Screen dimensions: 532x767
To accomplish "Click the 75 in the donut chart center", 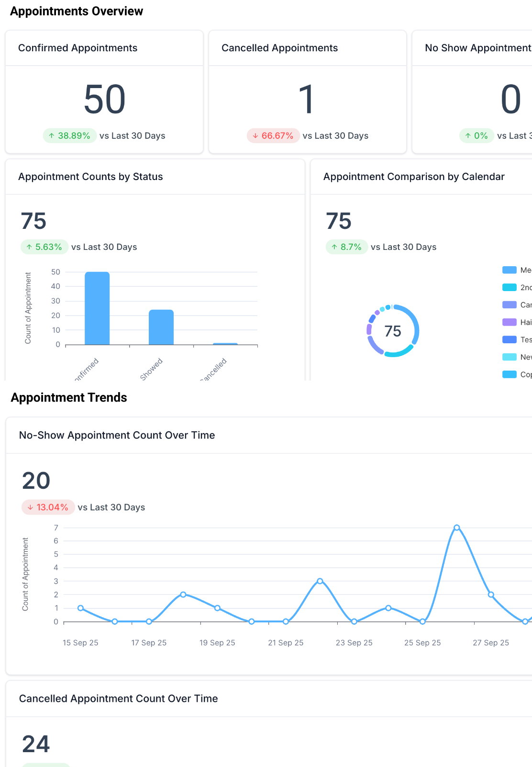I will click(x=393, y=331).
